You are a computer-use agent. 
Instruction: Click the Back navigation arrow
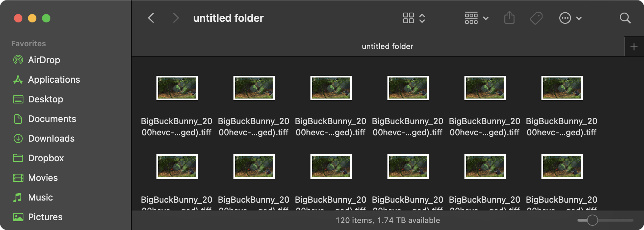(151, 18)
